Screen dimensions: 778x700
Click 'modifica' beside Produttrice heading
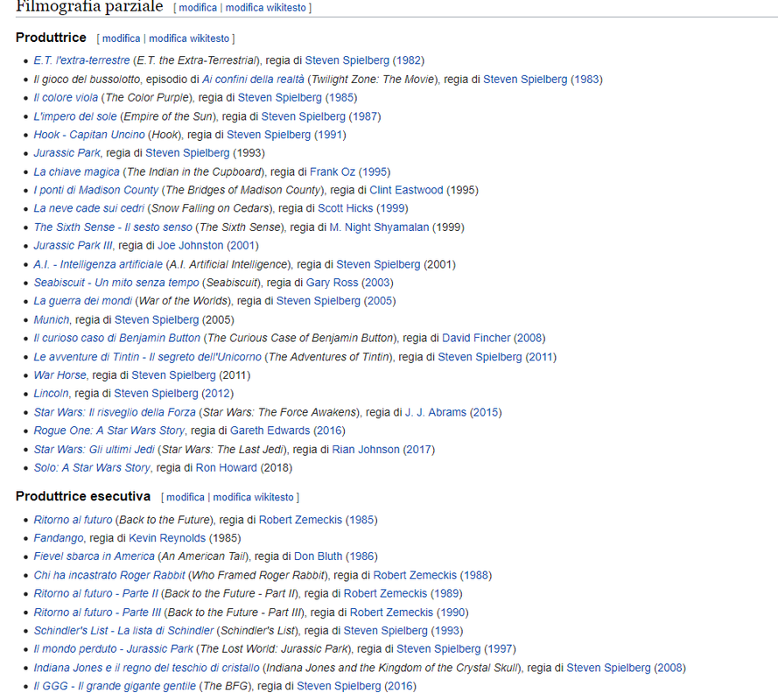121,38
